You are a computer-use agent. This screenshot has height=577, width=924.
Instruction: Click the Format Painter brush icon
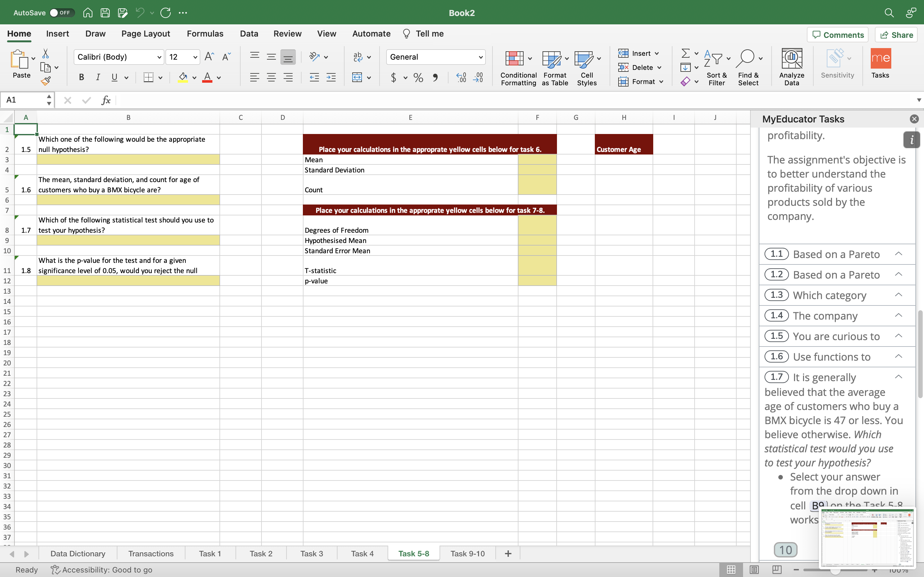pos(46,81)
